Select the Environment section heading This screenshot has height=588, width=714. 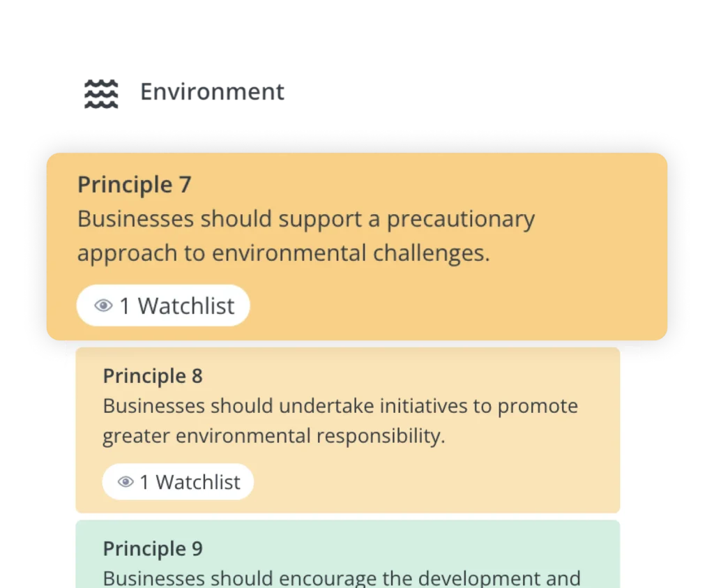click(212, 92)
